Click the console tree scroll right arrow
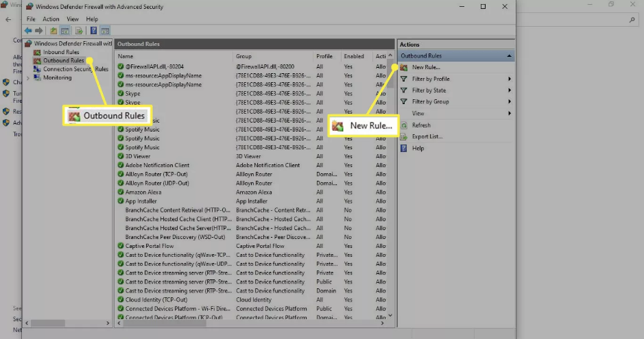Viewport: 644px width, 339px height. [108, 323]
